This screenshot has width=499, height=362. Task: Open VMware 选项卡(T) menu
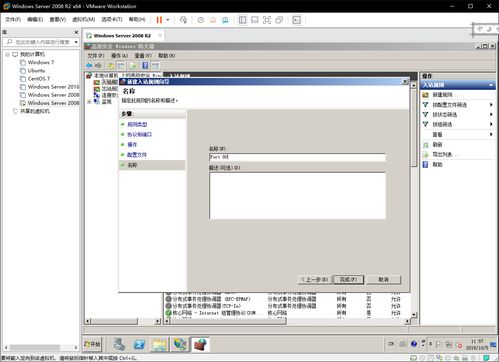(x=112, y=20)
